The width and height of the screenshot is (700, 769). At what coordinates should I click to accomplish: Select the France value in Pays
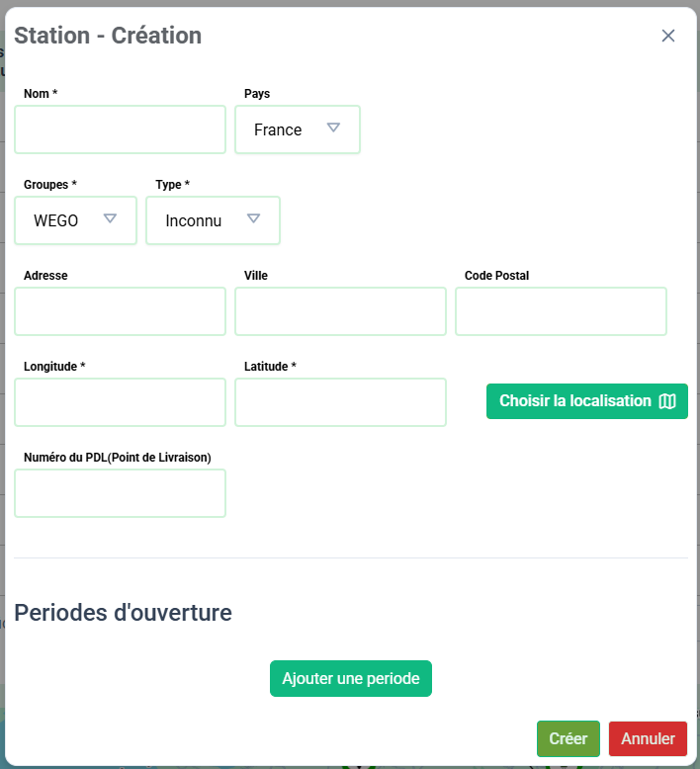pos(278,129)
